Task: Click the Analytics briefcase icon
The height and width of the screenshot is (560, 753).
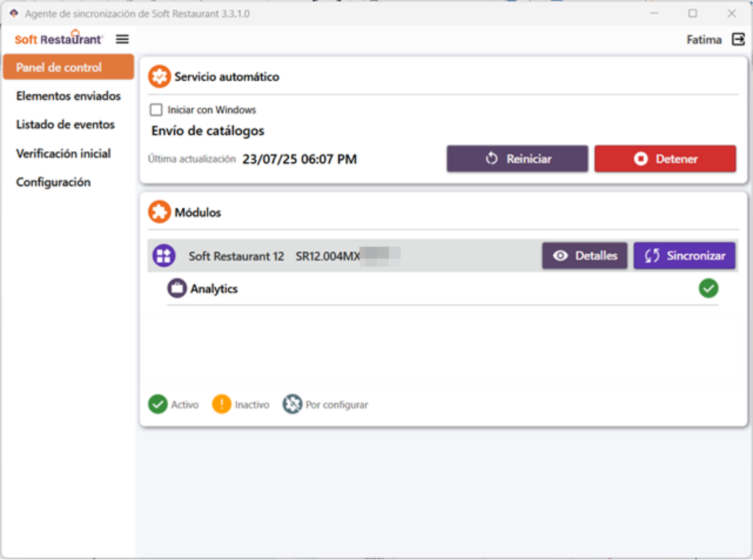Action: pyautogui.click(x=177, y=289)
